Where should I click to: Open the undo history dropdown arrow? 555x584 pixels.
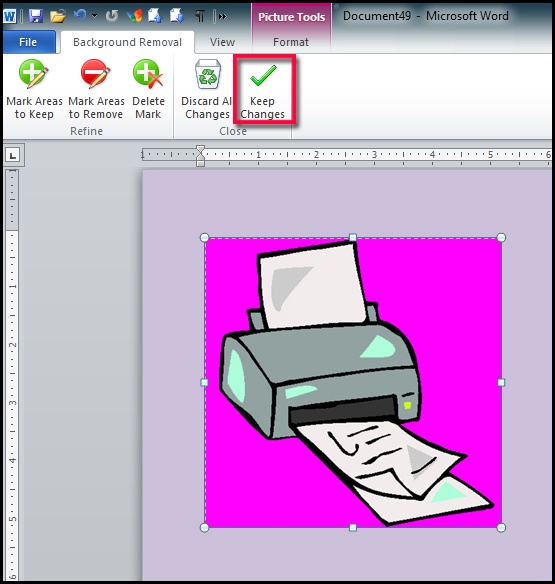[94, 16]
